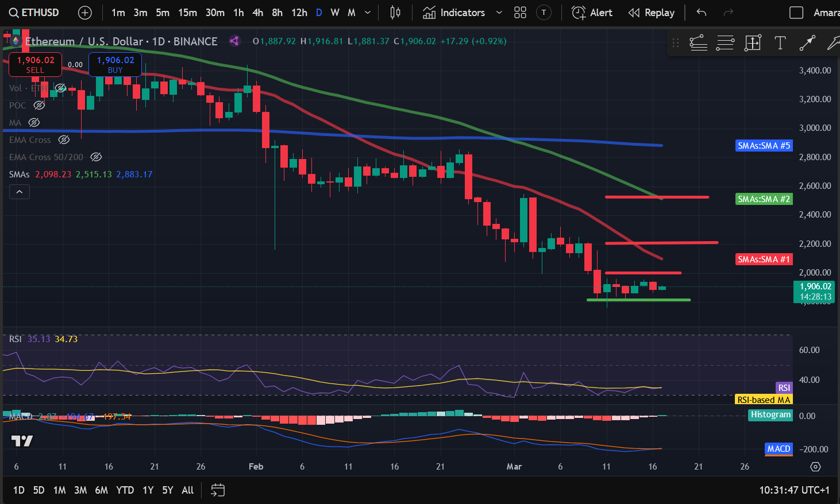Collapse the indicator legend with the chevron
Image resolution: width=840 pixels, height=504 pixels.
[x=20, y=192]
